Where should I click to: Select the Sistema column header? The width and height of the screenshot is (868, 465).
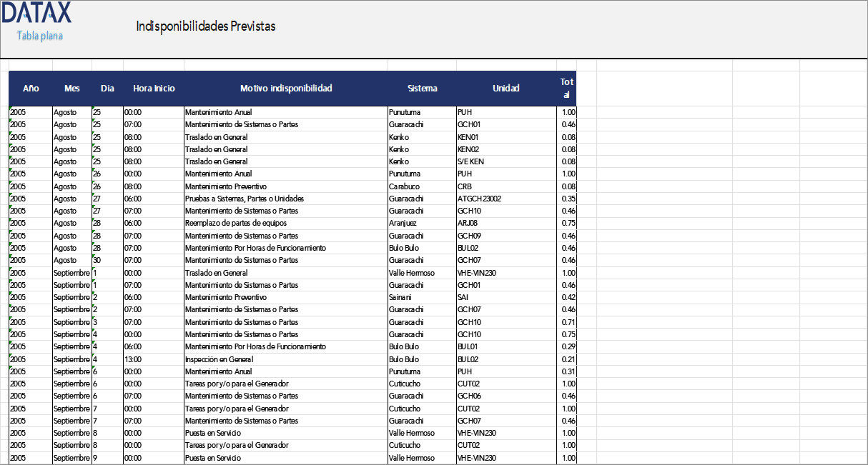tap(422, 89)
